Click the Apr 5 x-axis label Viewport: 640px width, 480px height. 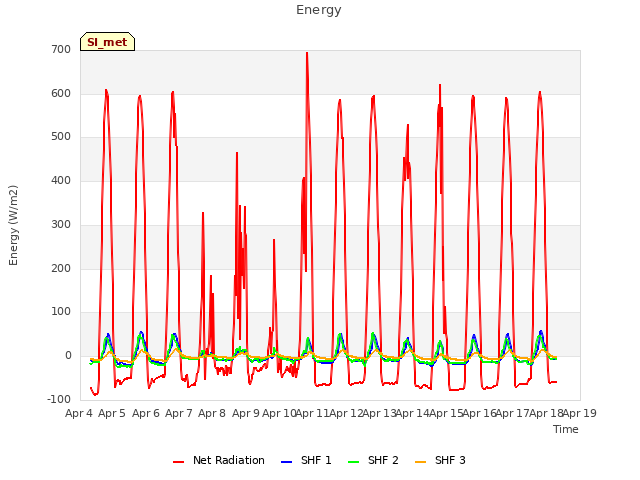tap(112, 413)
